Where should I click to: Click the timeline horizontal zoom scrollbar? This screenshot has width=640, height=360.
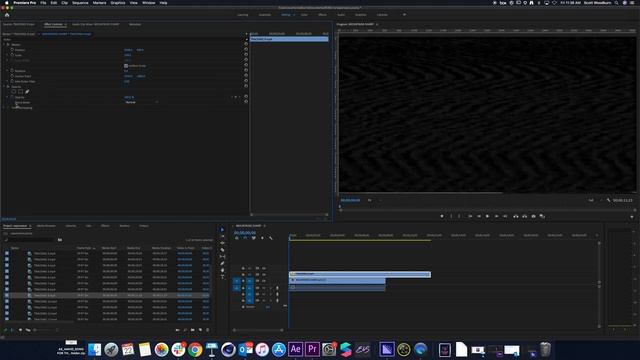click(258, 330)
